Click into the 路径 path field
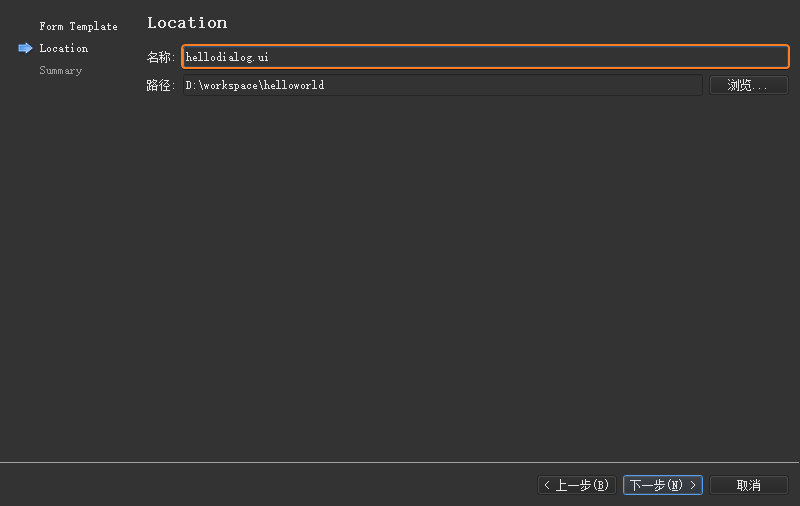The height and width of the screenshot is (506, 800). click(x=441, y=85)
